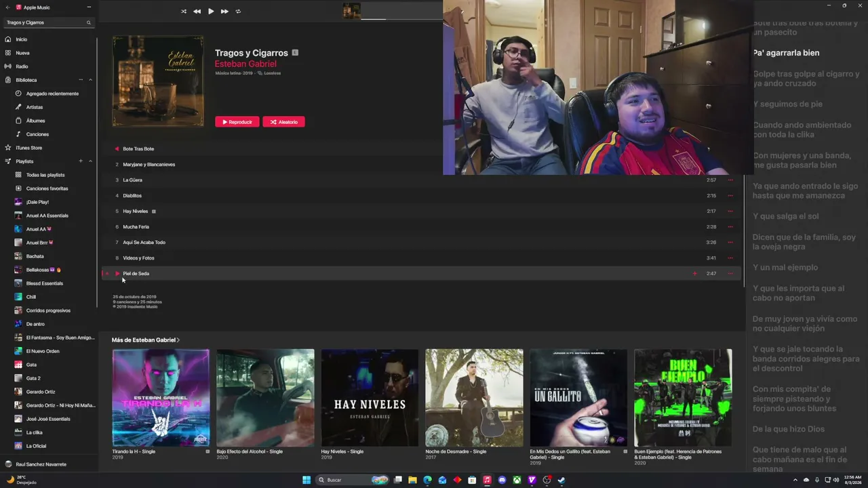The height and width of the screenshot is (488, 868).
Task: Open more options for Hay Niveles
Action: pos(730,211)
